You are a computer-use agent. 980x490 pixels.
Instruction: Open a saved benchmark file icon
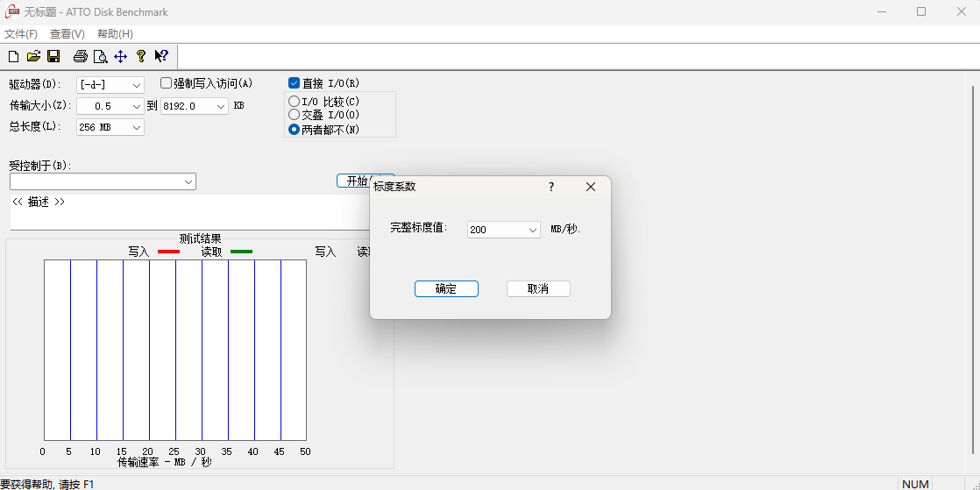coord(33,57)
